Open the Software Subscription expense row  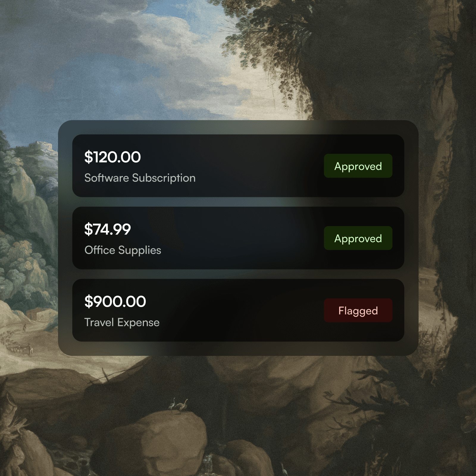pyautogui.click(x=238, y=166)
